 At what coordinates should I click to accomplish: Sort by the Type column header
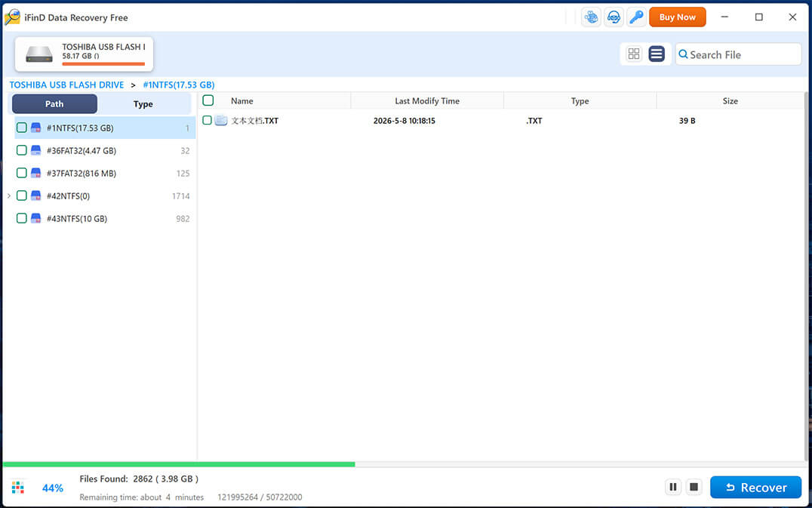(x=580, y=101)
